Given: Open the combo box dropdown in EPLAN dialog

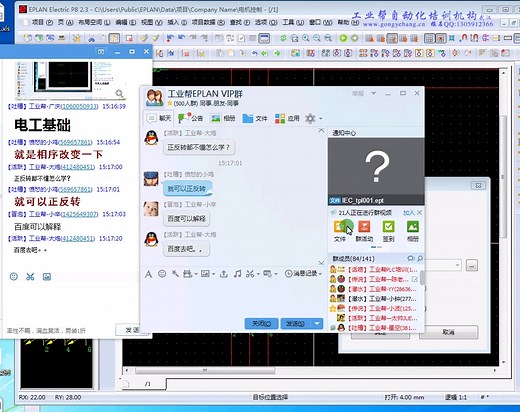Looking at the screenshot, I should click(458, 266).
